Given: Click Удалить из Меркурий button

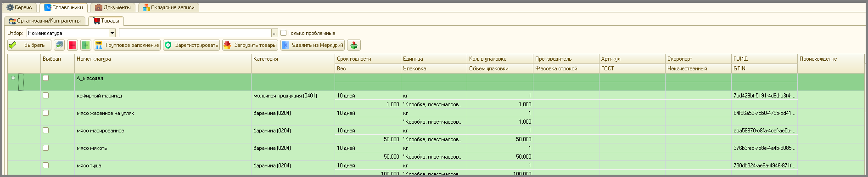Looking at the screenshot, I should (312, 45).
